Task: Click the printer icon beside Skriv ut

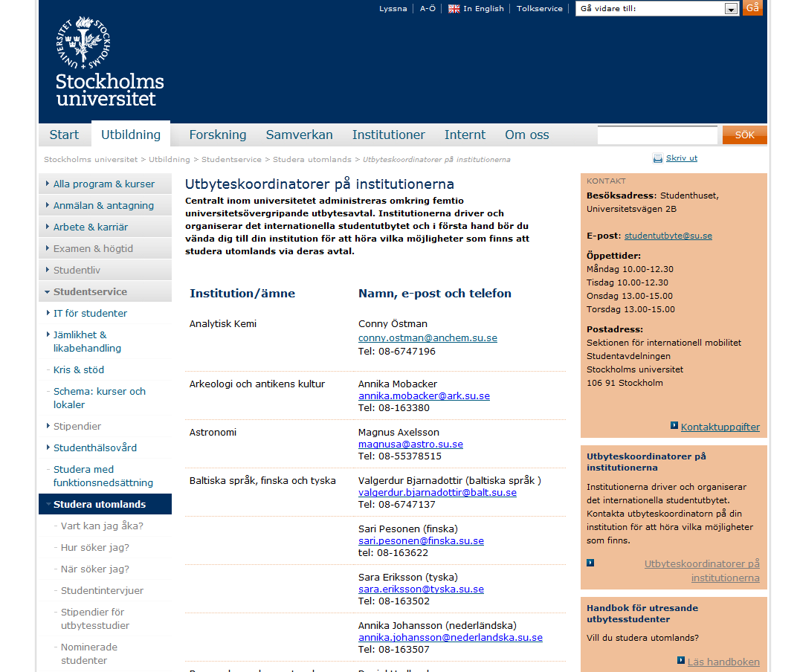Action: (658, 158)
